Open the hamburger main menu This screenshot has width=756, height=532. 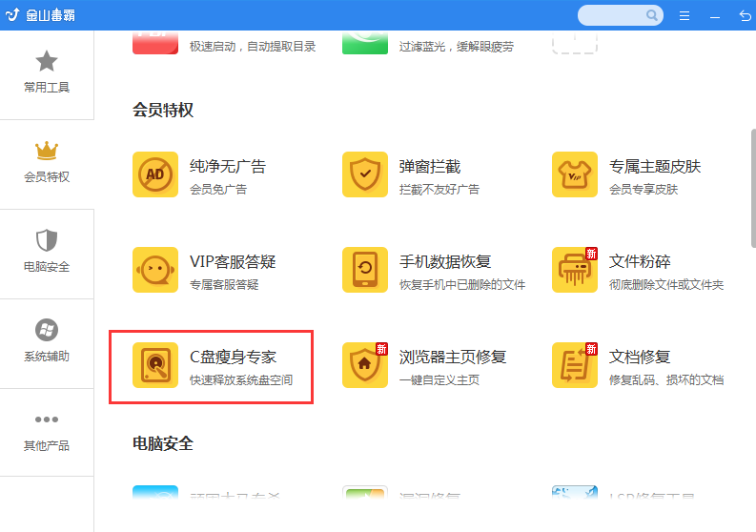tap(684, 16)
